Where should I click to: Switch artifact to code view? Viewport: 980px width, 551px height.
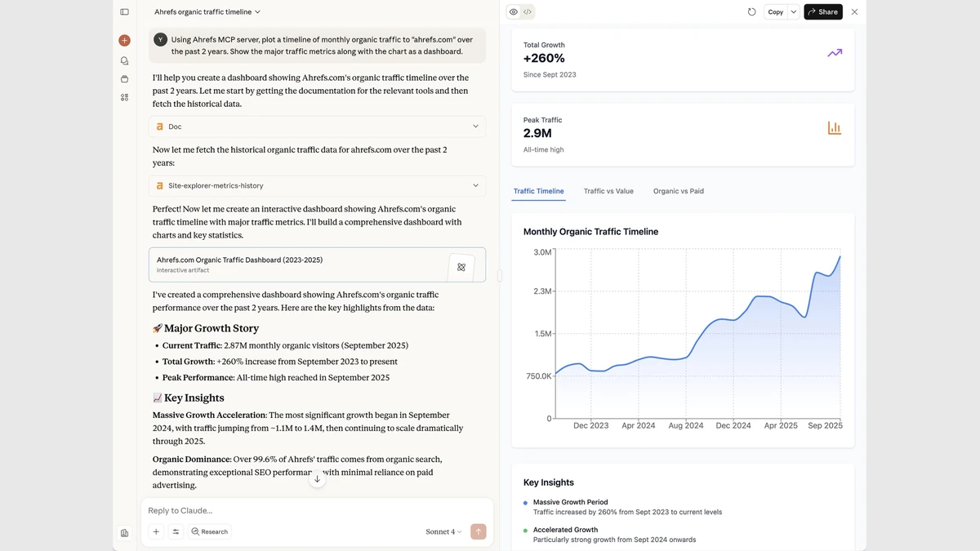coord(528,12)
